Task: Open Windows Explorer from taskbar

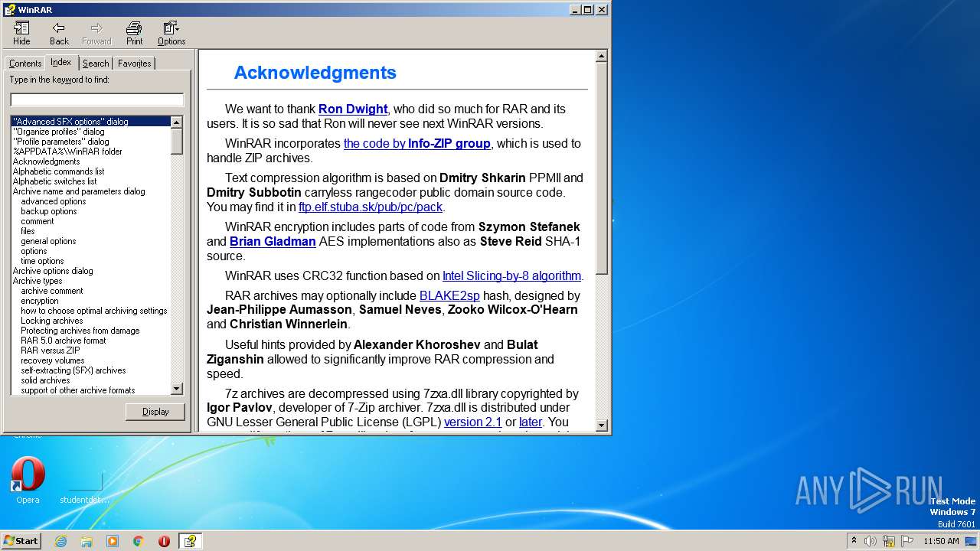Action: [x=87, y=541]
